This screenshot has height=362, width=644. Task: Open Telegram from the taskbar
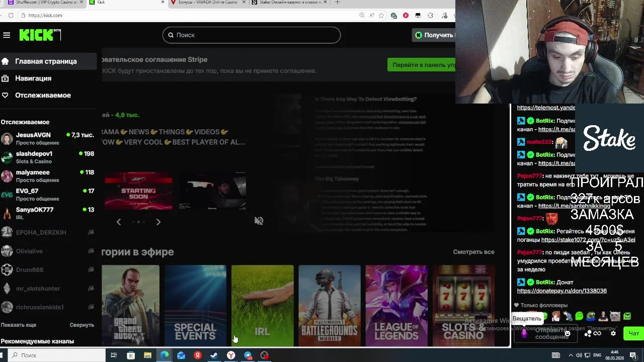pos(248,355)
